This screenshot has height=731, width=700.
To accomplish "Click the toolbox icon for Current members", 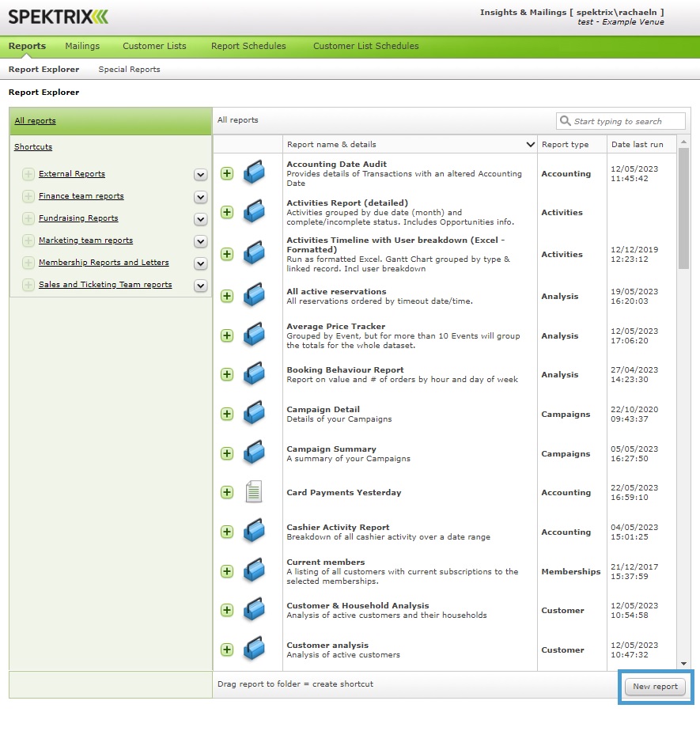I will 254,570.
